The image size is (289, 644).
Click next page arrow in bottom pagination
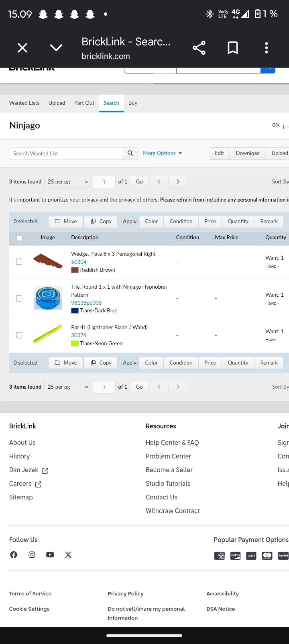(x=178, y=387)
